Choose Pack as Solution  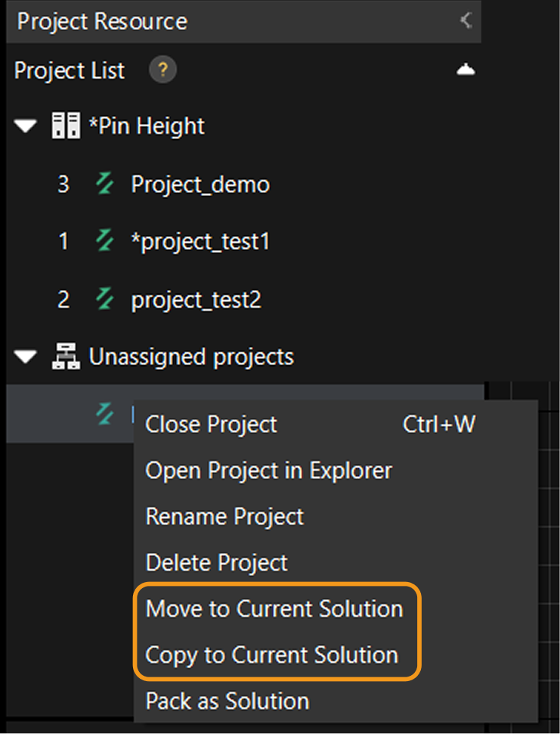pyautogui.click(x=227, y=701)
